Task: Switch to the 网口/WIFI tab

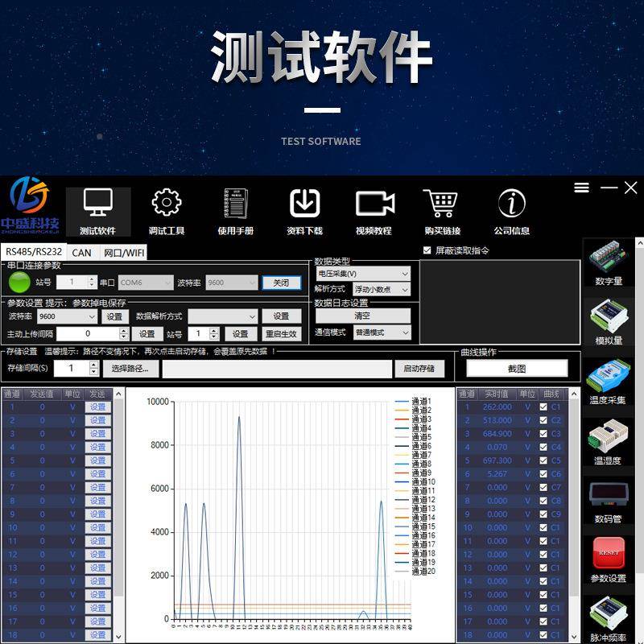Action: 125,252
